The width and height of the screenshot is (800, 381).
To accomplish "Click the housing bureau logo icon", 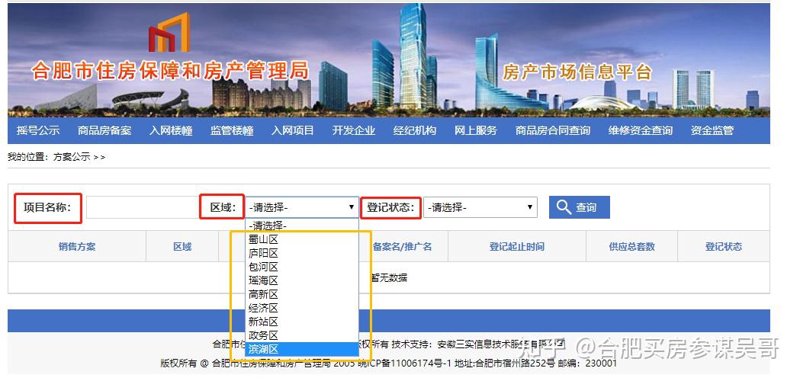I will 169,32.
